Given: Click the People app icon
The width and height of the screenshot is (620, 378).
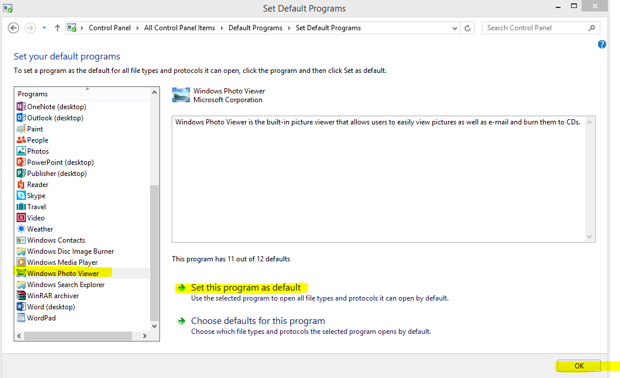Looking at the screenshot, I should coord(21,140).
